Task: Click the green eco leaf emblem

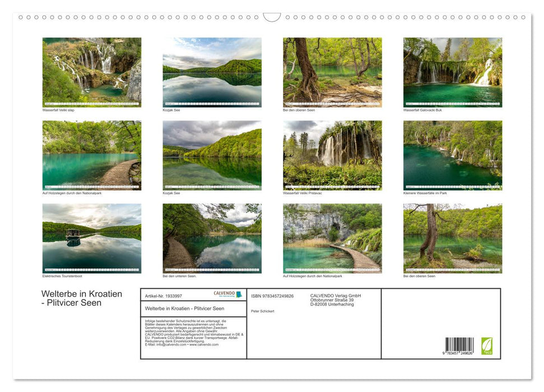Action: click(x=486, y=346)
